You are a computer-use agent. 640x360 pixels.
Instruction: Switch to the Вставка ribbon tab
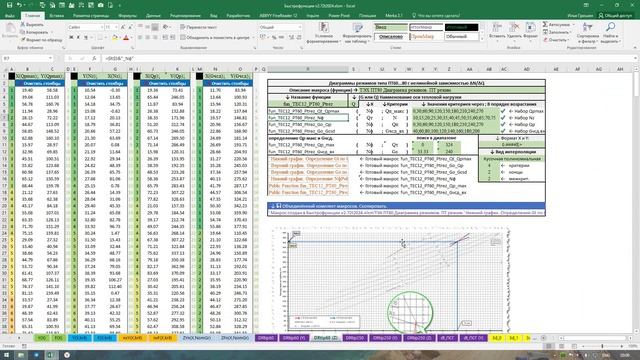56,16
